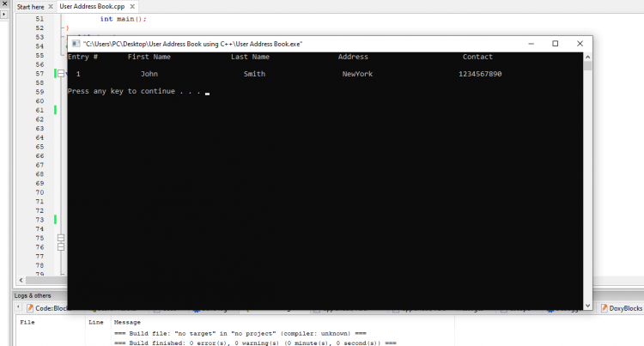The height and width of the screenshot is (346, 644).
Task: Click the NewYork address in console output
Action: pyautogui.click(x=357, y=74)
